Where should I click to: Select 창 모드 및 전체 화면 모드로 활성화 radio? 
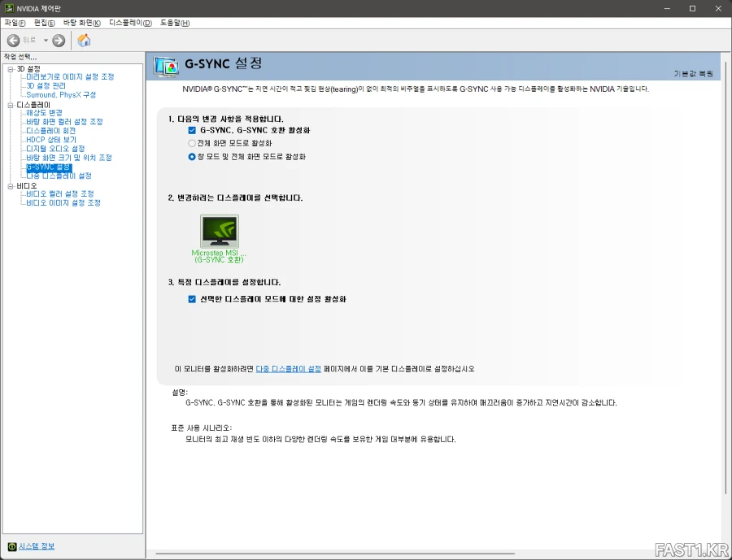[x=192, y=157]
